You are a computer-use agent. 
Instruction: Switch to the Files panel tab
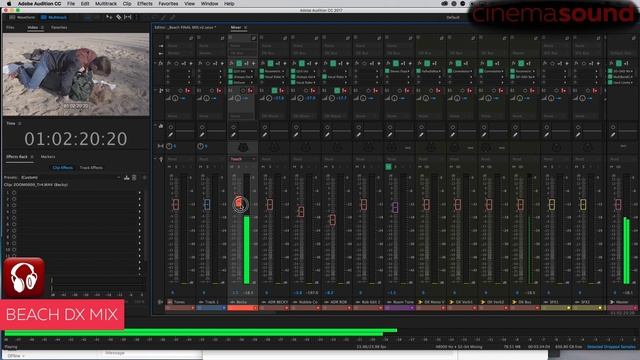pos(10,27)
